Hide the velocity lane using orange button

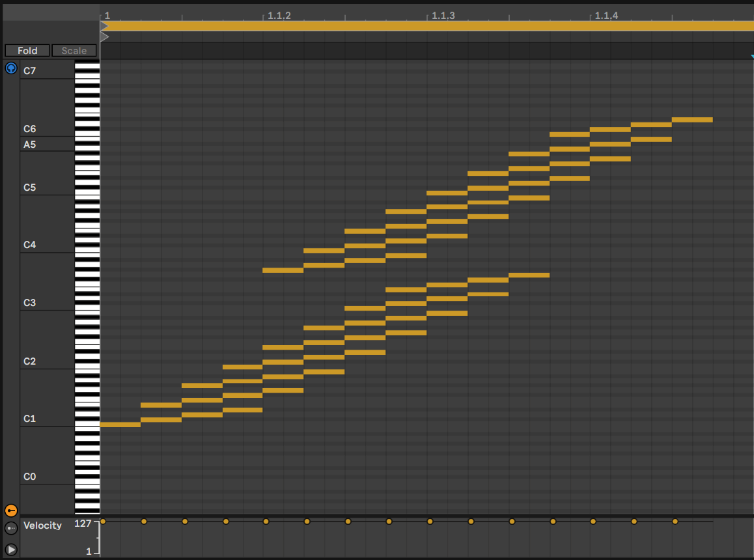(x=11, y=511)
